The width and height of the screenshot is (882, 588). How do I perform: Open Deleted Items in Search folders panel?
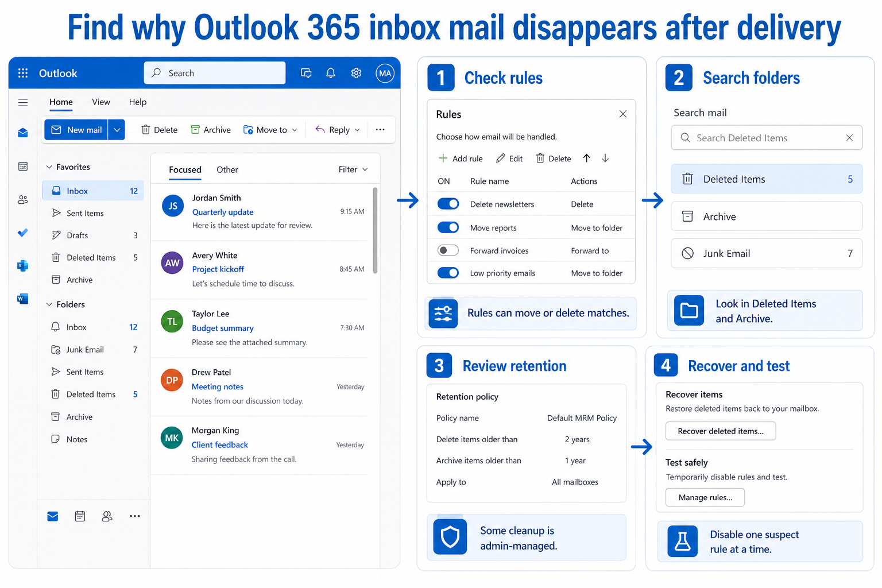coord(767,179)
